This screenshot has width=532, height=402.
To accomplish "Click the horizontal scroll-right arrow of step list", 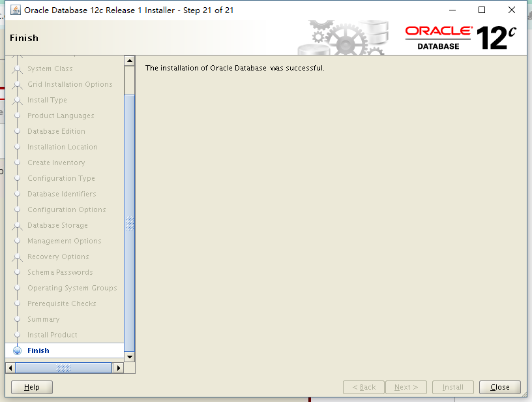I will 119,367.
